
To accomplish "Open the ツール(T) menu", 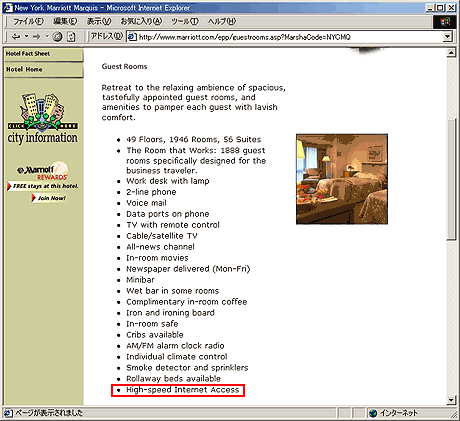I will [185, 21].
